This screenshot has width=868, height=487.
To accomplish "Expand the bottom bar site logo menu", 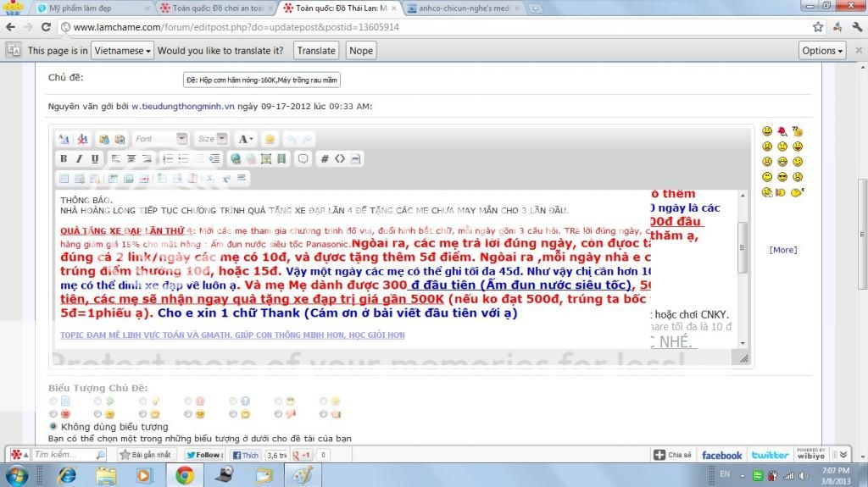I will click(x=19, y=455).
